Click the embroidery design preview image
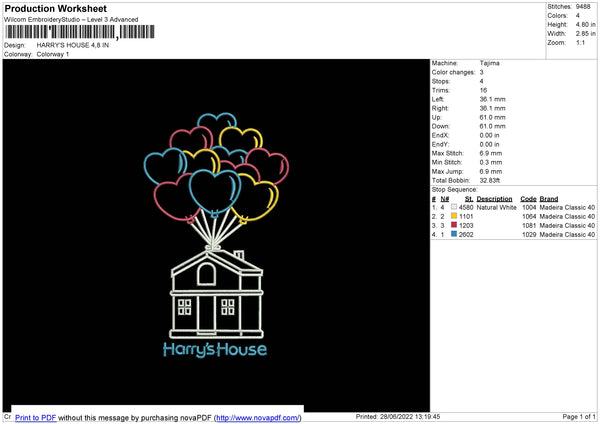600x424 pixels. [x=216, y=235]
